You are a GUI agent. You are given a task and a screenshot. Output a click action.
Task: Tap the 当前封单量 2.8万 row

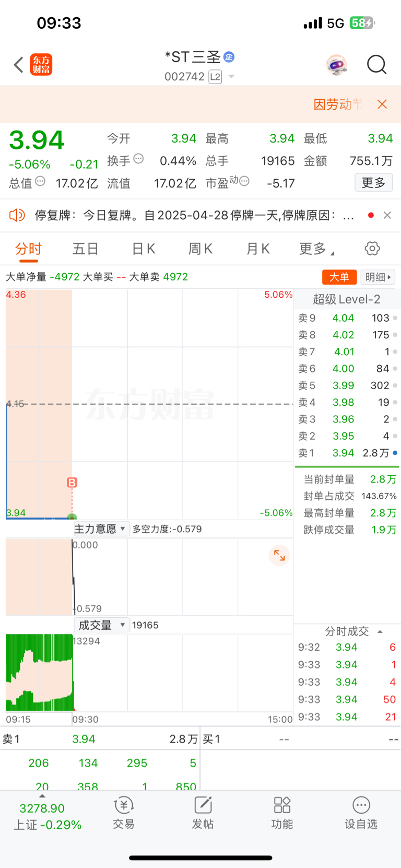point(350,479)
